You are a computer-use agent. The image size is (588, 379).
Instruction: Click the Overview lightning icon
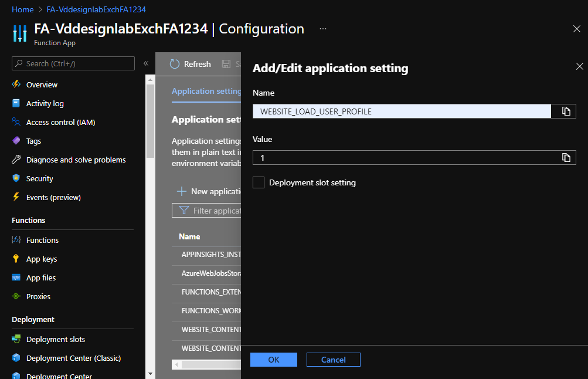(16, 84)
